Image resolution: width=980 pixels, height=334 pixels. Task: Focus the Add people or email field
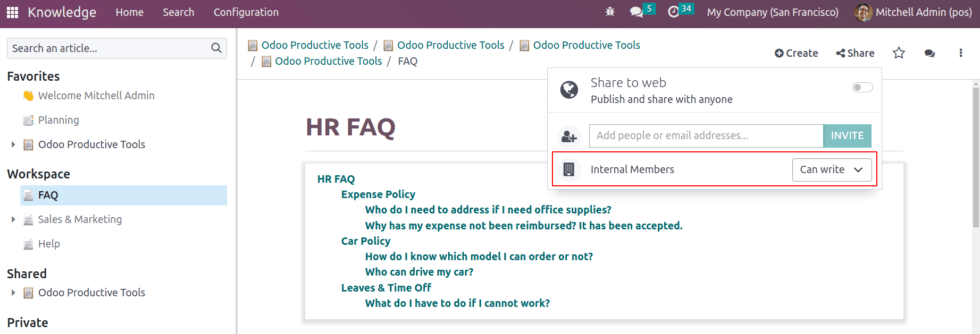pos(706,135)
